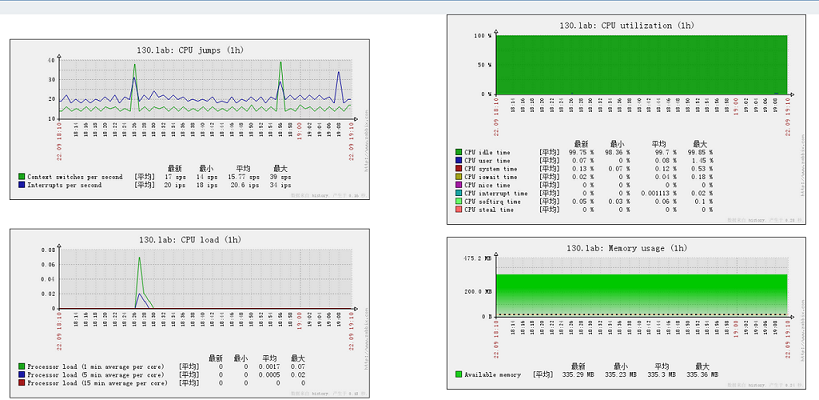Click the CPU system time legend swatch

pos(458,168)
